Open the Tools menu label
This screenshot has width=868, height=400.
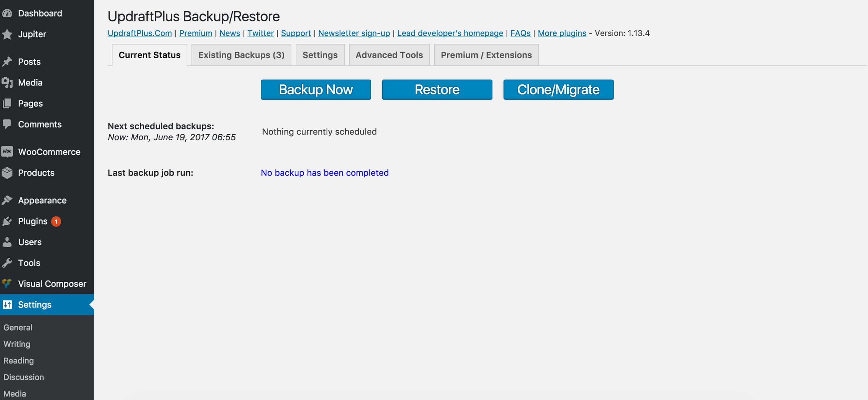point(29,263)
